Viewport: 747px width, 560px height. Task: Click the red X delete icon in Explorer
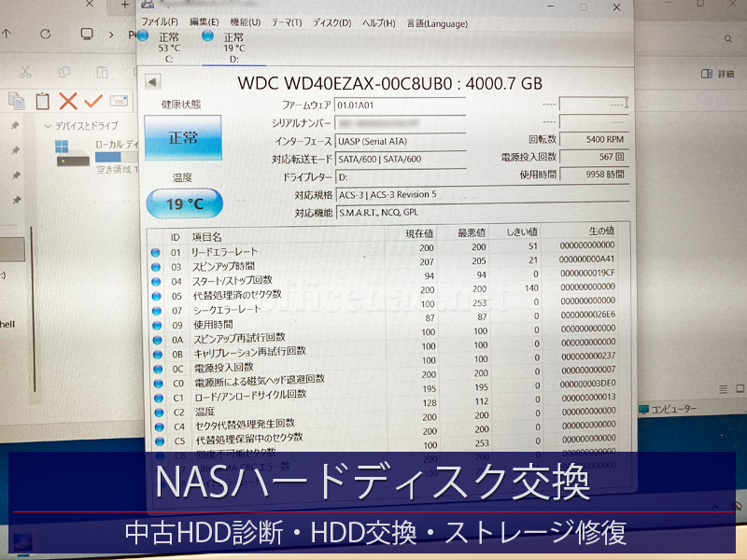click(68, 101)
